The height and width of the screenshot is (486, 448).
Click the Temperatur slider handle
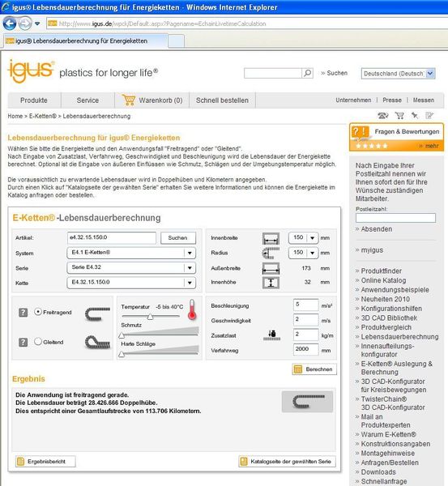[150, 317]
